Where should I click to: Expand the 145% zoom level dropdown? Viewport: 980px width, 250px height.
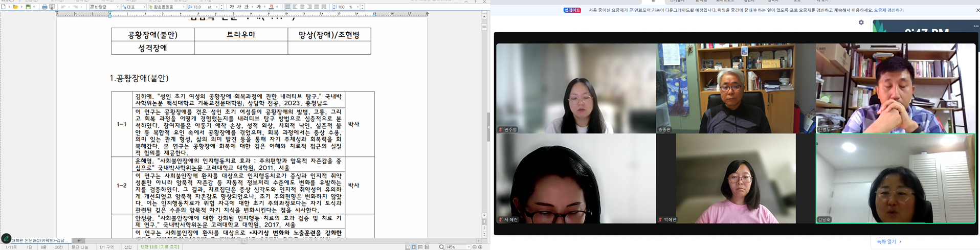pos(469,247)
